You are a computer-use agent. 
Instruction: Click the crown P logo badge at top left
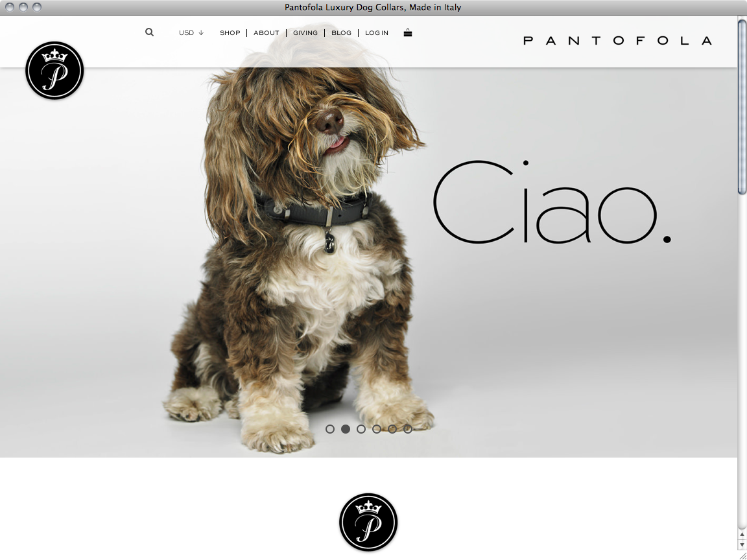pyautogui.click(x=54, y=71)
